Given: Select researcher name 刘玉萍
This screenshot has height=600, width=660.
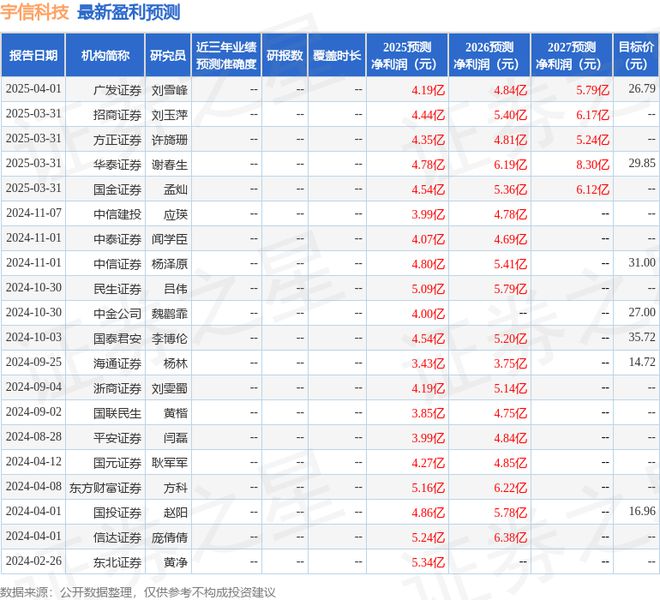Looking at the screenshot, I should 169,115.
